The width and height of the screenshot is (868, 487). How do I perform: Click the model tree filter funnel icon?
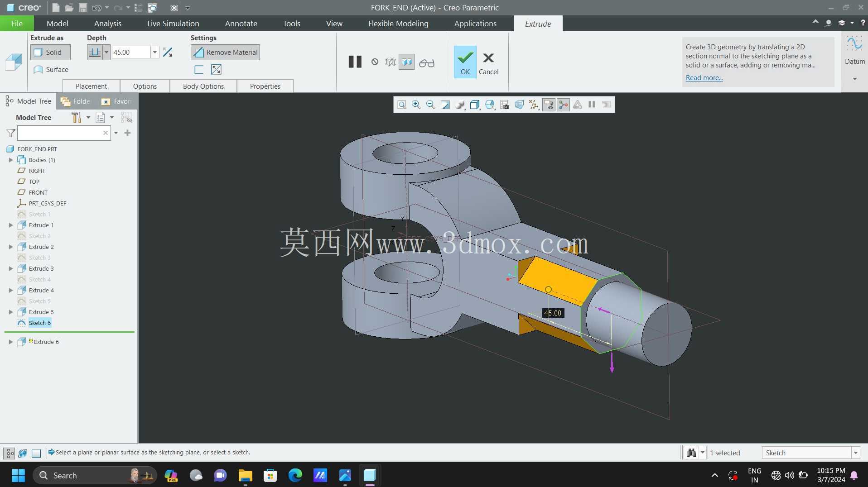coord(11,133)
